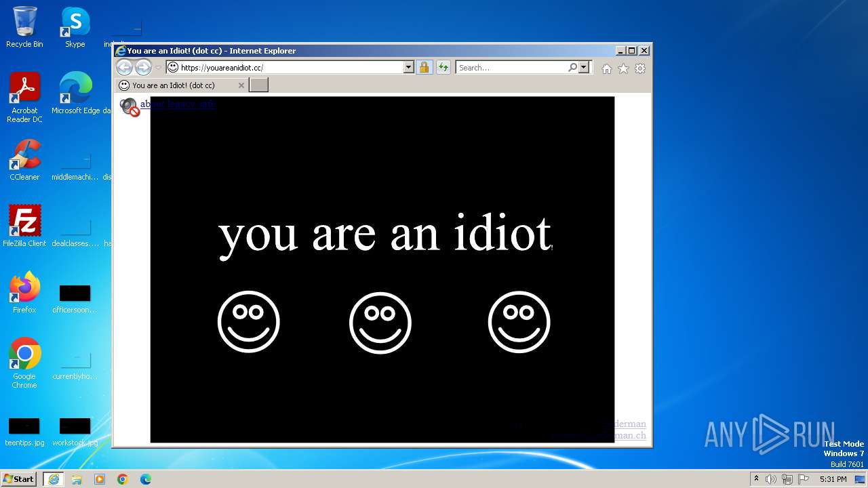Click the Internet Explorer taskbar button

[54, 479]
